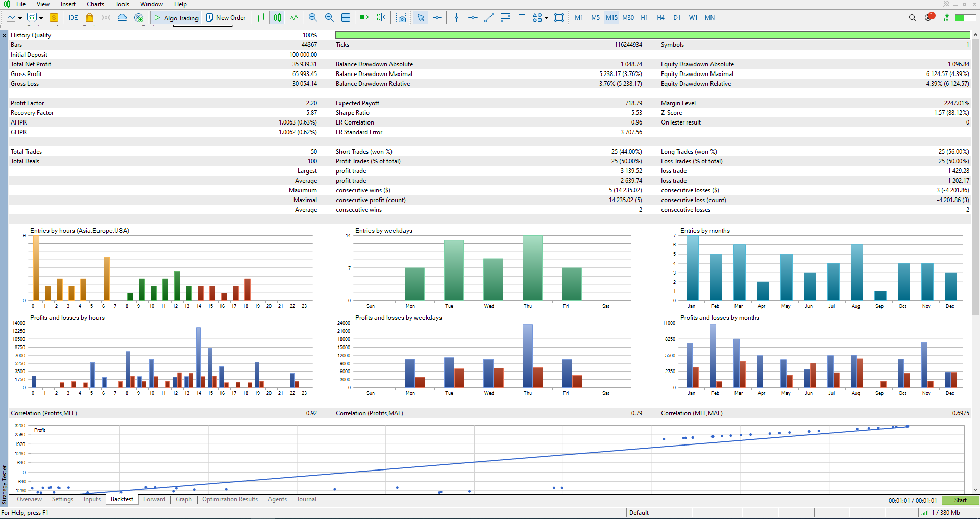980x519 pixels.
Task: Select the cursor arrow tool
Action: coord(421,18)
